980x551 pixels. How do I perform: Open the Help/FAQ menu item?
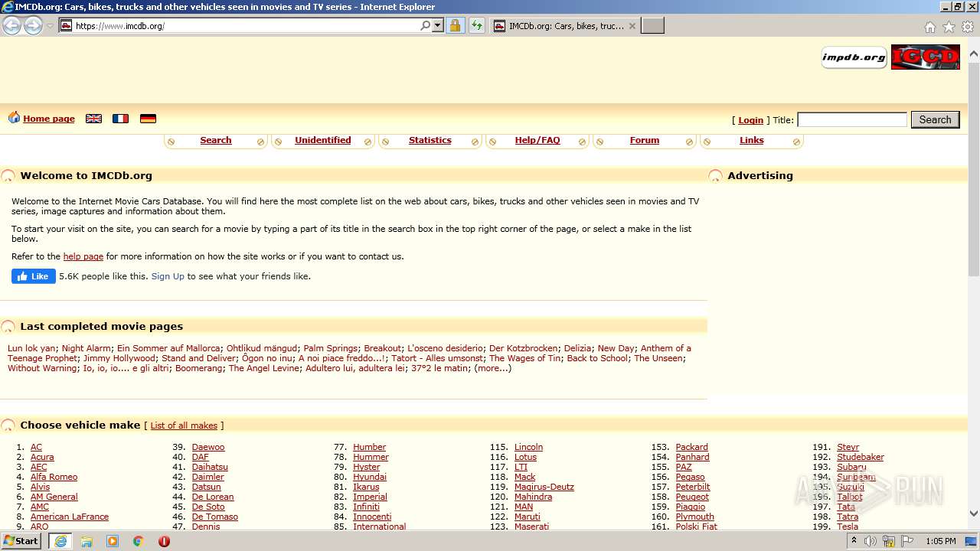537,140
